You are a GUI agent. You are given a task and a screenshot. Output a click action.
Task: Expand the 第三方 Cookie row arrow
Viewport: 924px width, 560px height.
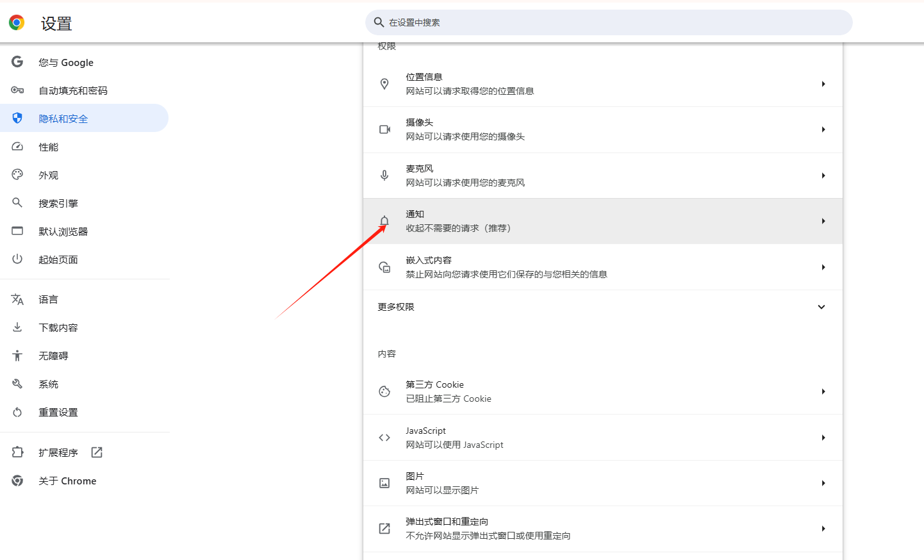click(x=823, y=391)
